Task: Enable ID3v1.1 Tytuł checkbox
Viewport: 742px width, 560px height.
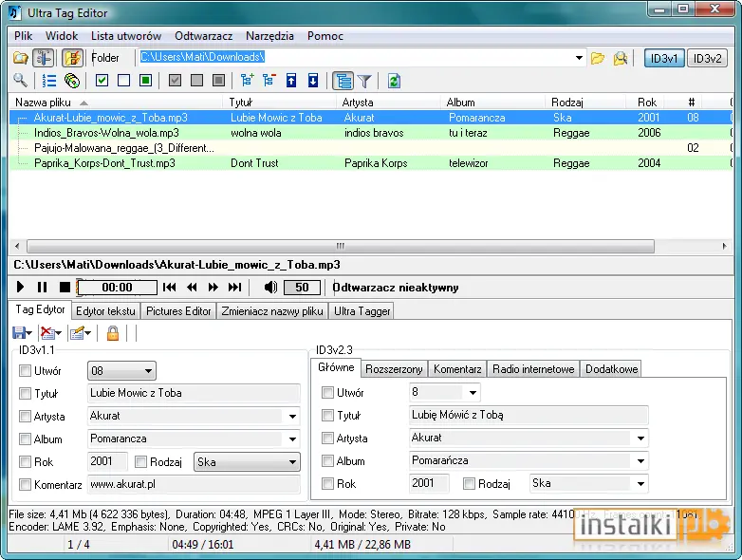Action: [25, 393]
